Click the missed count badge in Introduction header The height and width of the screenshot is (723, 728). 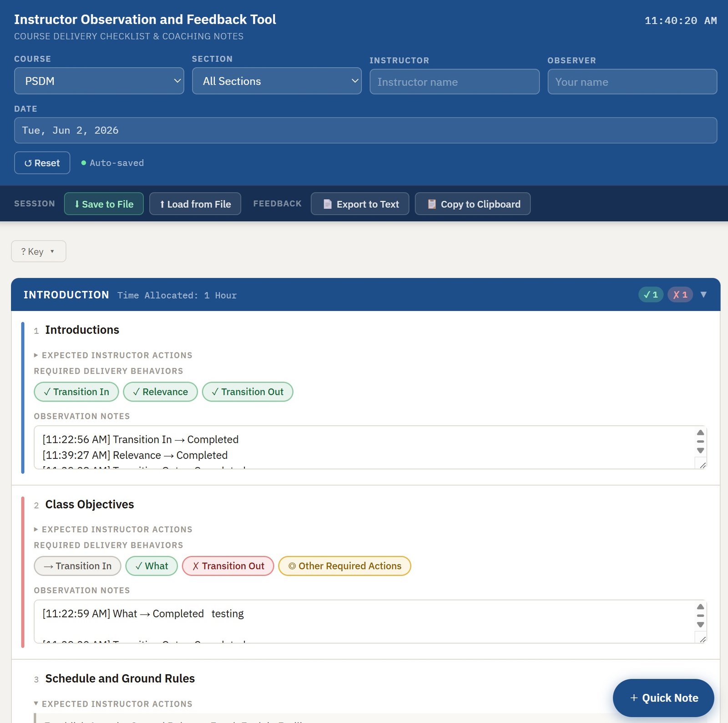[x=680, y=295]
